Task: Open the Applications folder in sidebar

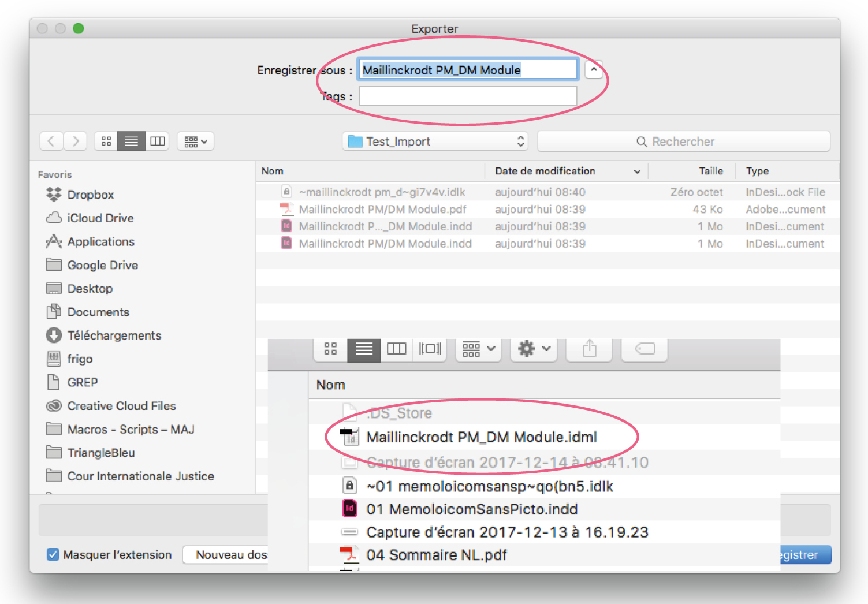Action: click(x=90, y=241)
